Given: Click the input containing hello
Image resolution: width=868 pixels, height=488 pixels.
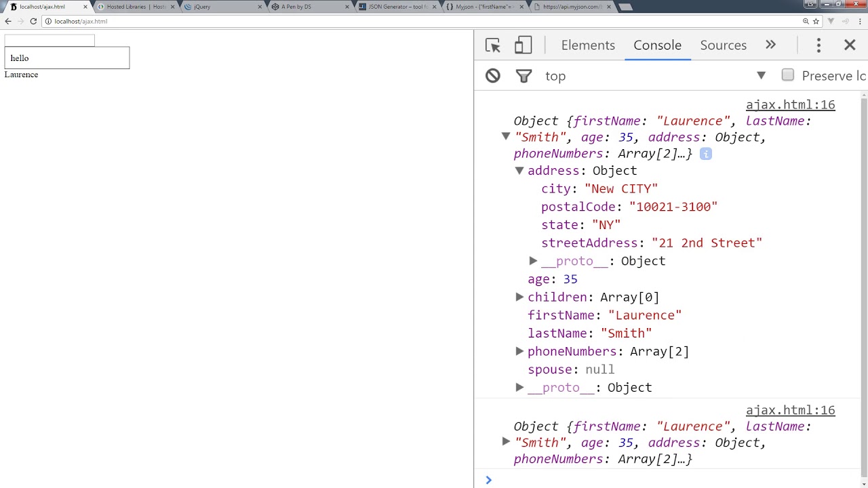Looking at the screenshot, I should click(x=66, y=58).
